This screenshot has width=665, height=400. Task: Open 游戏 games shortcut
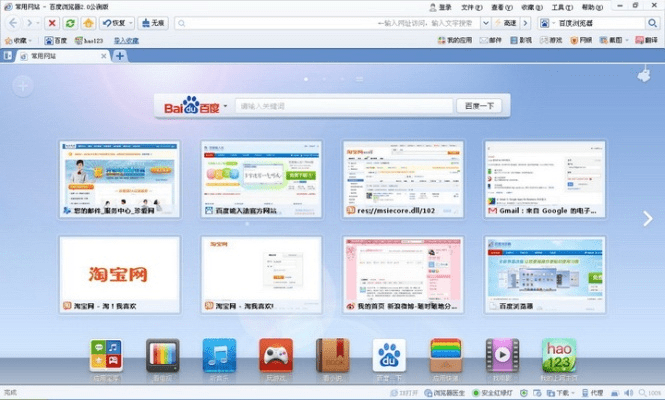551,40
